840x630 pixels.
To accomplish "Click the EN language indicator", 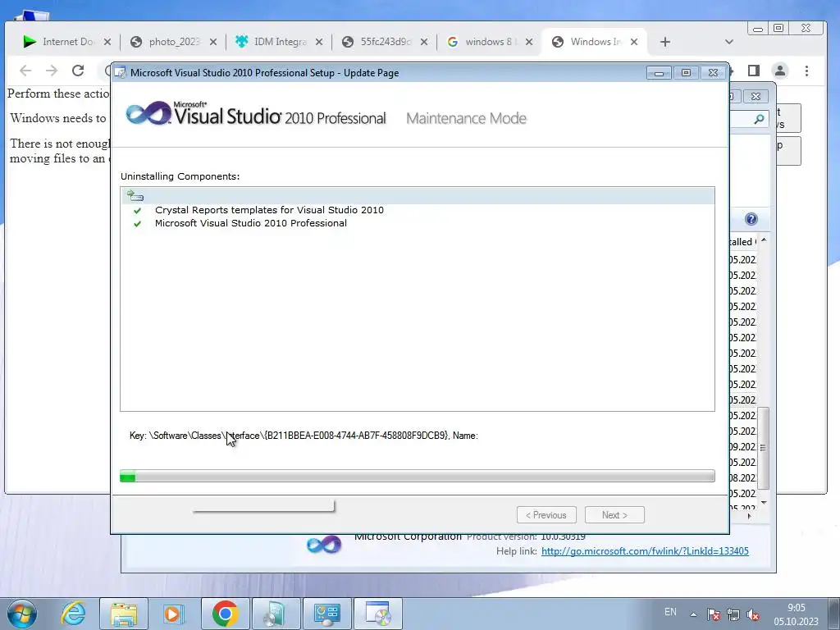I will (670, 612).
